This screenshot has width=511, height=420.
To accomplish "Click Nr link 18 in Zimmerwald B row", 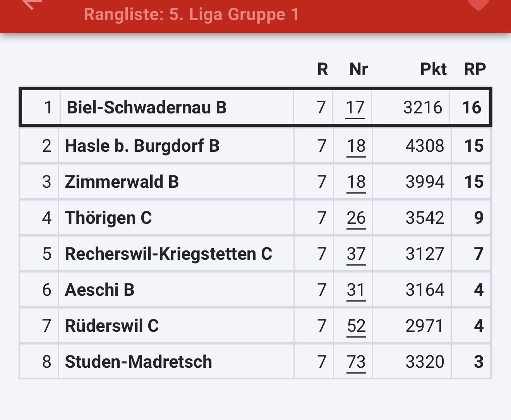I will pos(356,182).
